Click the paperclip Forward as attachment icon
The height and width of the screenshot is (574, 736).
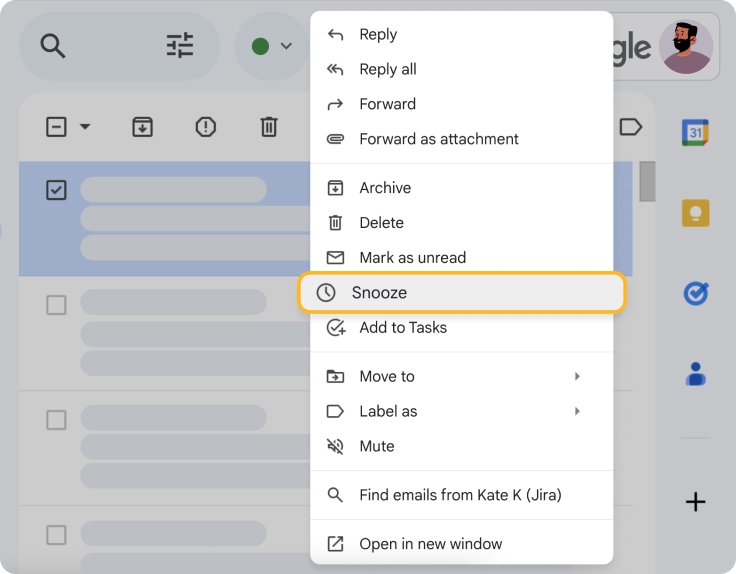point(335,139)
